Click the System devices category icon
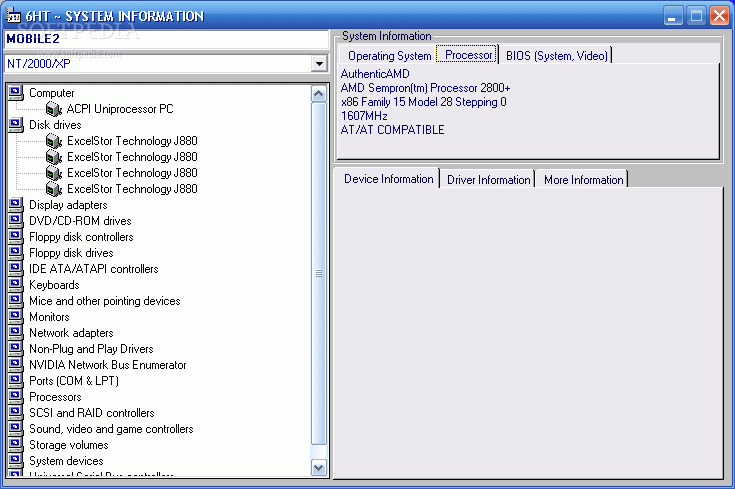The width and height of the screenshot is (735, 489). tap(15, 460)
